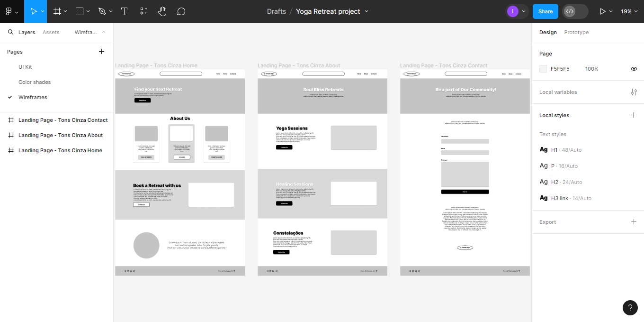Screen dimensions: 644x322
Task: Click the F5F5F5 page color swatch
Action: (x=543, y=69)
